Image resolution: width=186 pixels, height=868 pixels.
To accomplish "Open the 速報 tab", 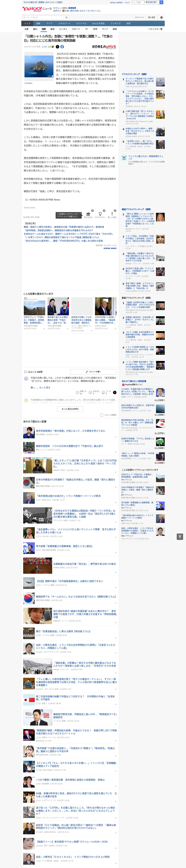I will coord(38,23).
